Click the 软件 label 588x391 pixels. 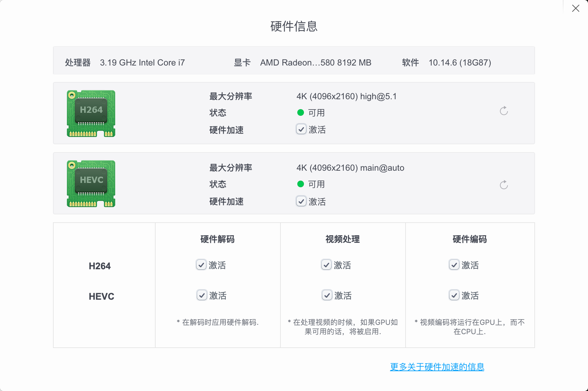(x=411, y=63)
